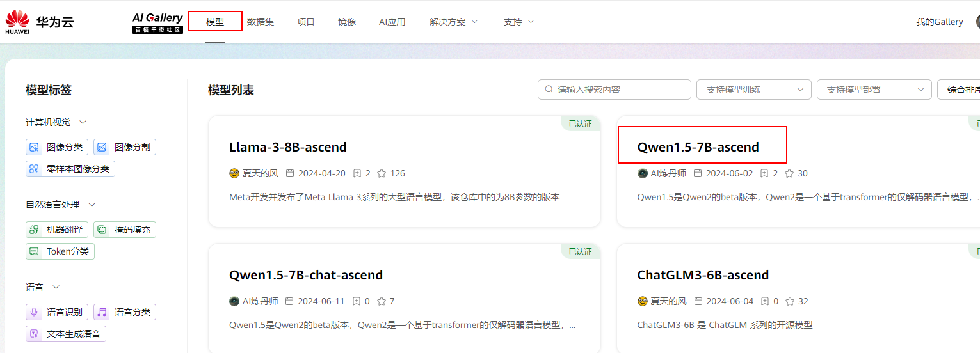
Task: Collapse the 计算机视觉 tag group
Action: coord(83,122)
